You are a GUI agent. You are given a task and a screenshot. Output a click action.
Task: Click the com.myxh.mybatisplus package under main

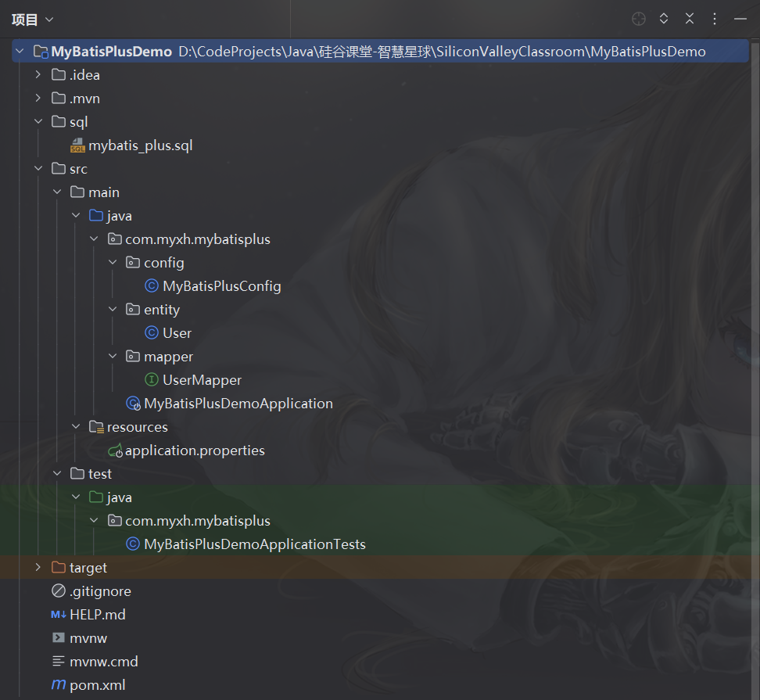[198, 239]
